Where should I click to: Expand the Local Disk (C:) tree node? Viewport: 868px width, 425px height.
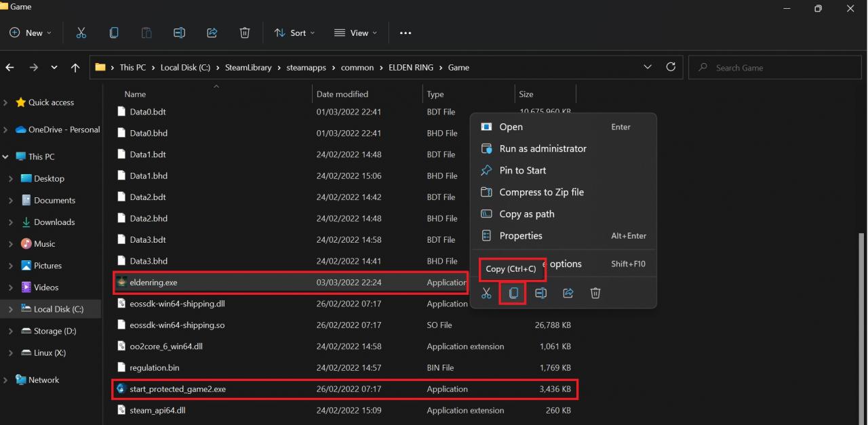click(11, 309)
